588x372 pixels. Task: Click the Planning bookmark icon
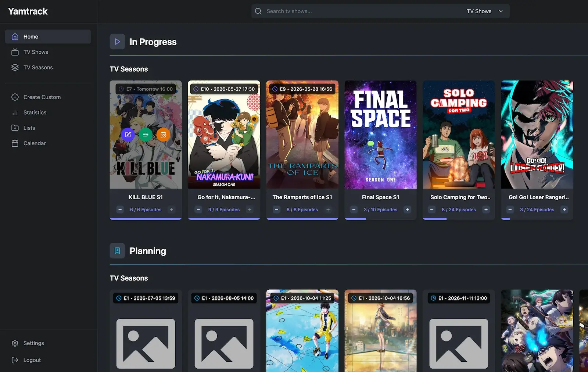pos(117,251)
